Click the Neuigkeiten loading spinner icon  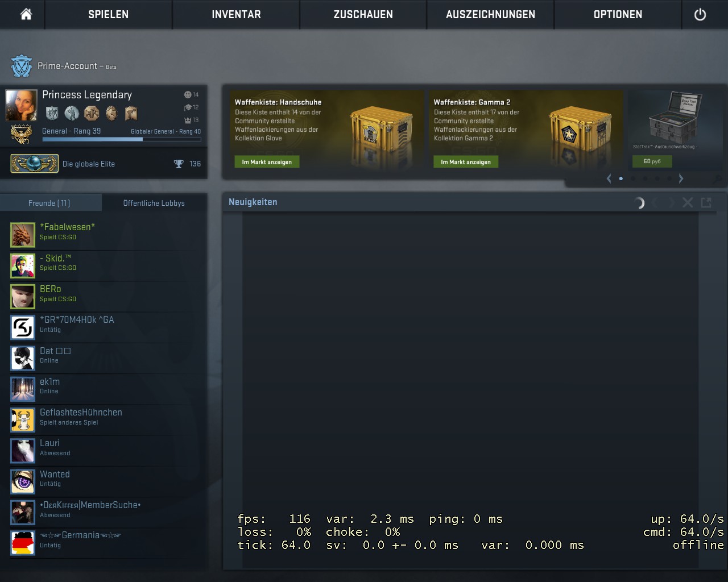click(639, 202)
